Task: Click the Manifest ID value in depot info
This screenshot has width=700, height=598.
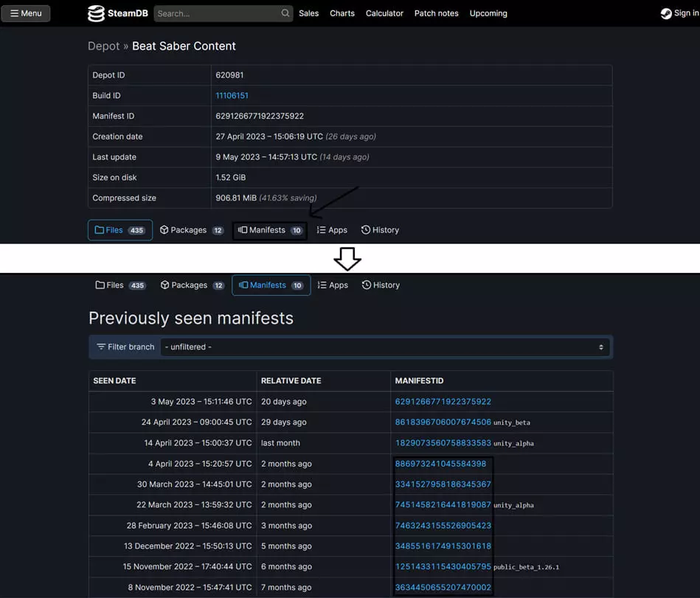Action: tap(260, 116)
